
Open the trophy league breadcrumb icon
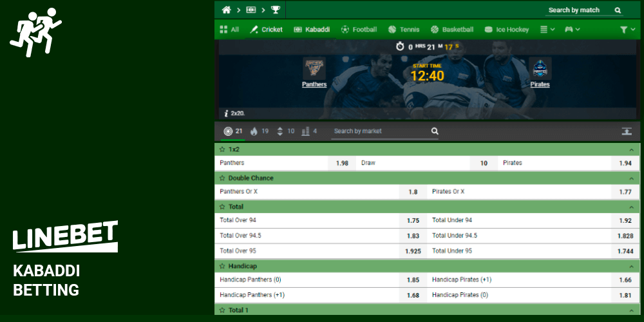275,10
